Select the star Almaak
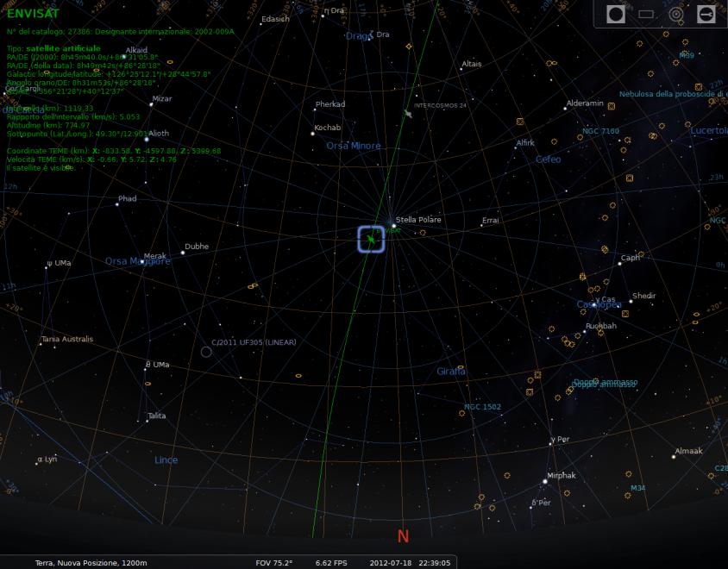 coord(674,457)
